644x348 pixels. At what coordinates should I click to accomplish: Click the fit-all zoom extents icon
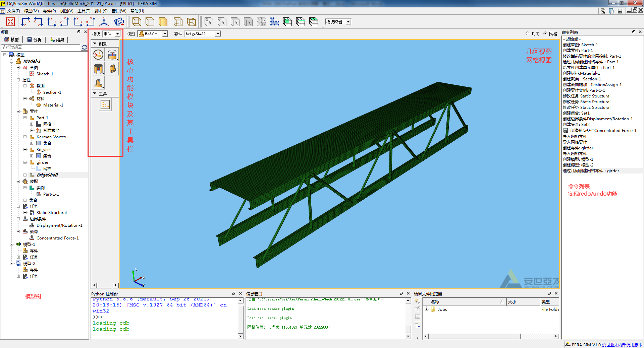click(x=10, y=22)
